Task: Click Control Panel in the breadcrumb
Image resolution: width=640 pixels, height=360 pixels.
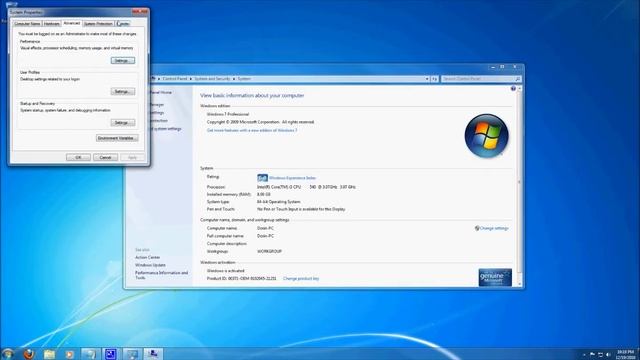Action: [175, 79]
